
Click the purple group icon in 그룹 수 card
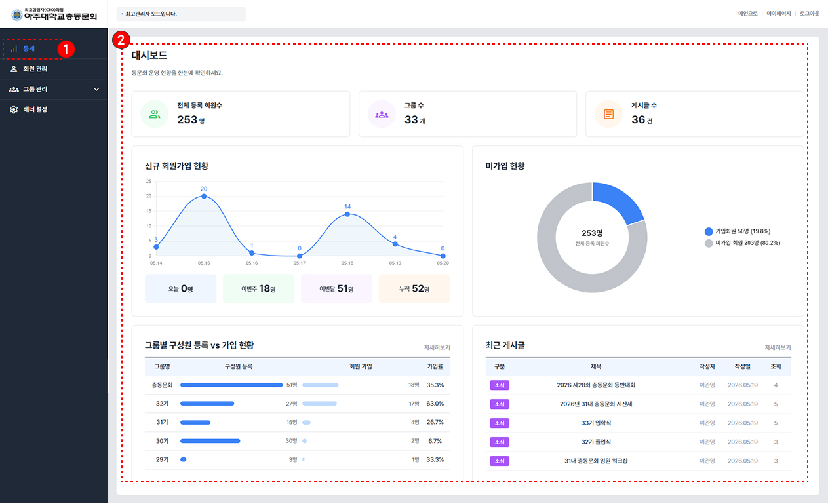(382, 114)
